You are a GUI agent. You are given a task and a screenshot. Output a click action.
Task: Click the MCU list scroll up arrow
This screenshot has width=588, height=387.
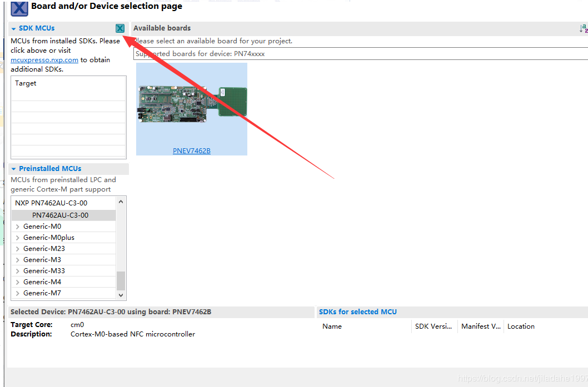[121, 202]
